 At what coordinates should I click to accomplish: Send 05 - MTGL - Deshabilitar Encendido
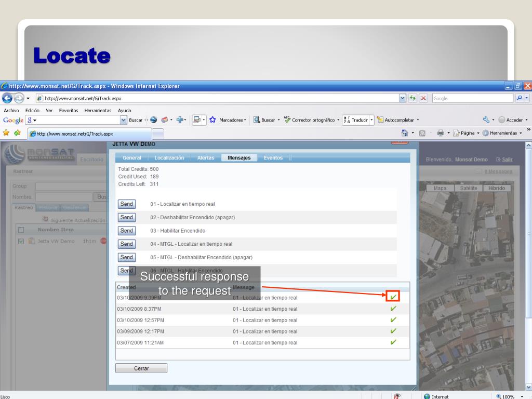coord(127,257)
